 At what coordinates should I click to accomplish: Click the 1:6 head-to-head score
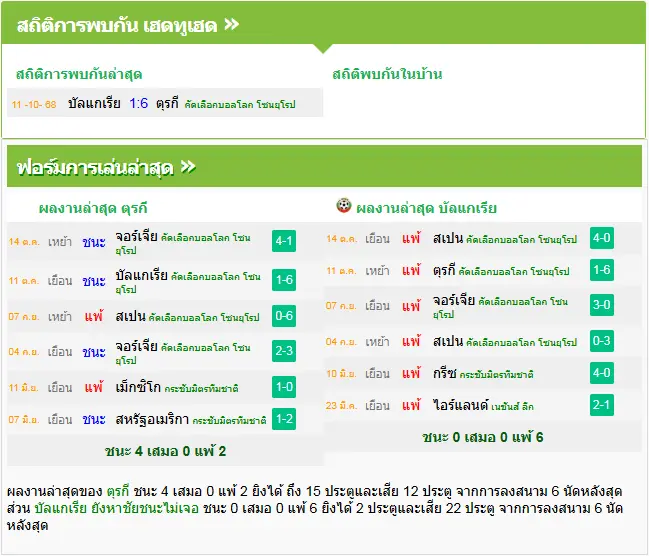(x=138, y=103)
